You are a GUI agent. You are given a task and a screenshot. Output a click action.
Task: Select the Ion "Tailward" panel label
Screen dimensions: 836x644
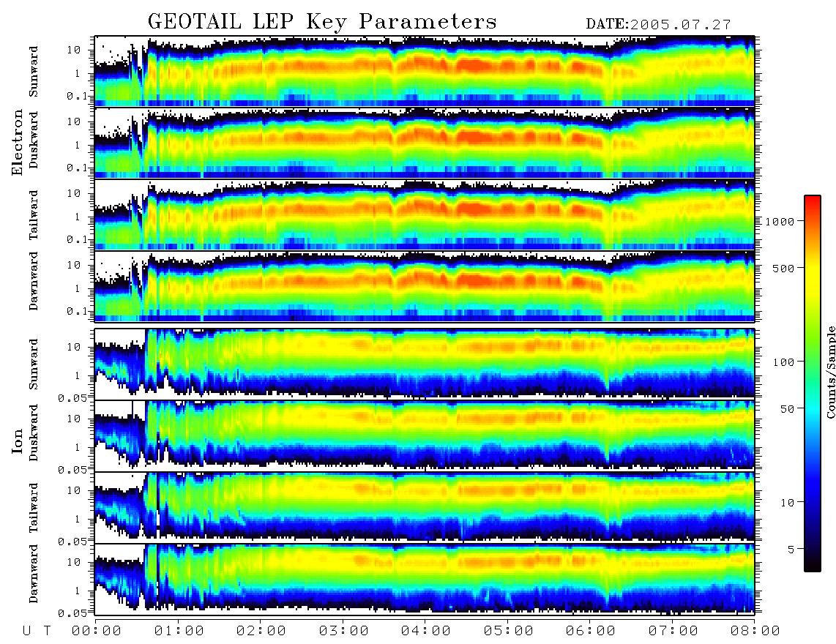coord(34,507)
